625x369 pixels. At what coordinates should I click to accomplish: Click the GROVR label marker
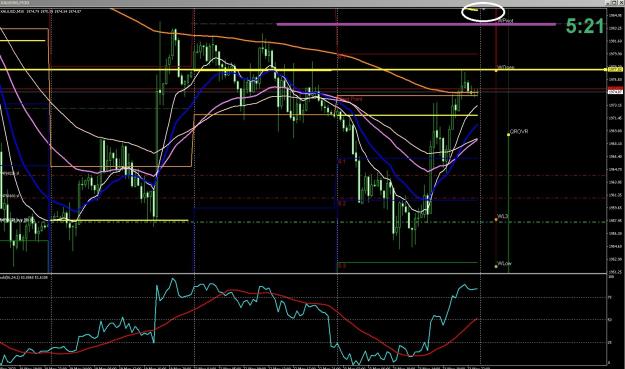[x=519, y=132]
